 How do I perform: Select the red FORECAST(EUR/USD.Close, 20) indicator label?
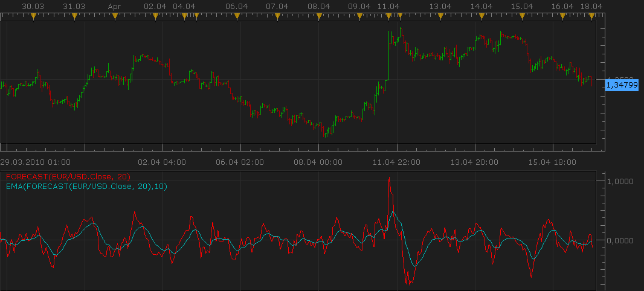[68, 177]
